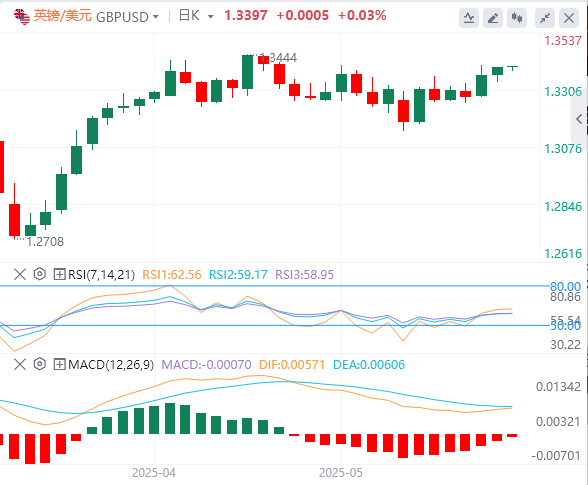Expand MACD(12,26,9) panel with plus icon

pyautogui.click(x=59, y=364)
